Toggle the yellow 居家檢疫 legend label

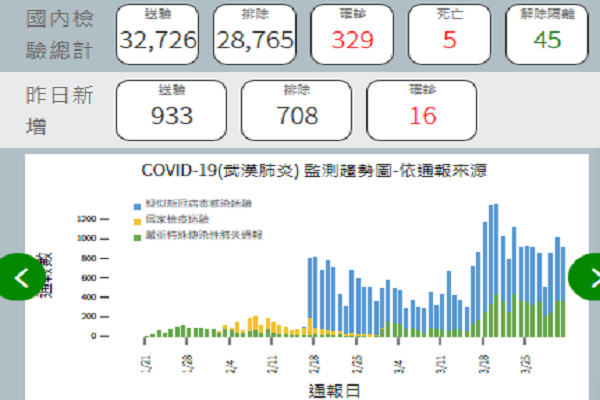[177, 219]
